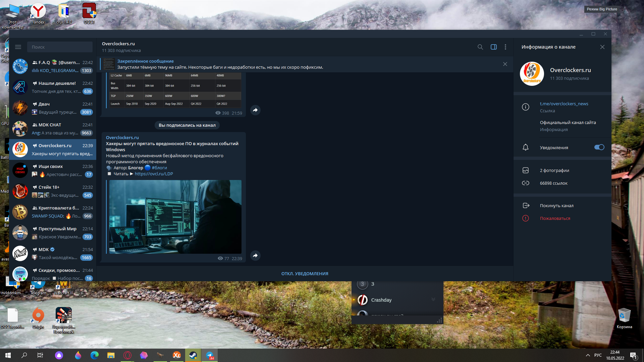Open the Telegram hamburger menu
644x362 pixels.
coord(18,47)
